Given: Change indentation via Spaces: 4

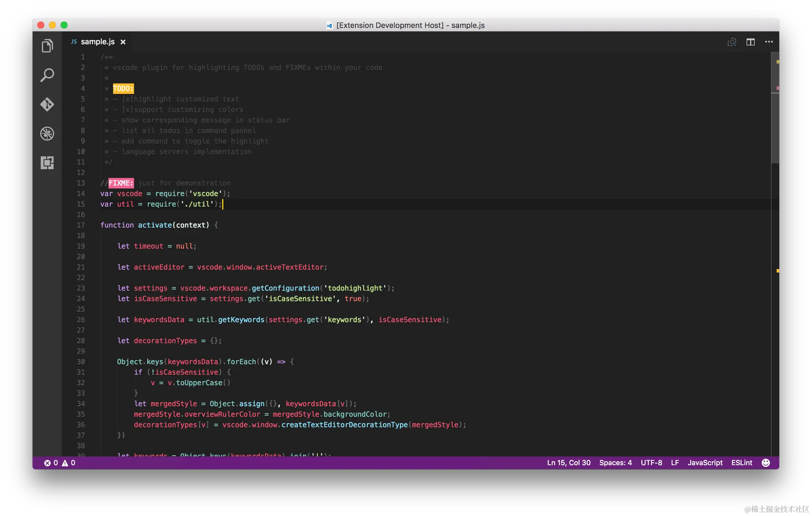Looking at the screenshot, I should coord(615,463).
